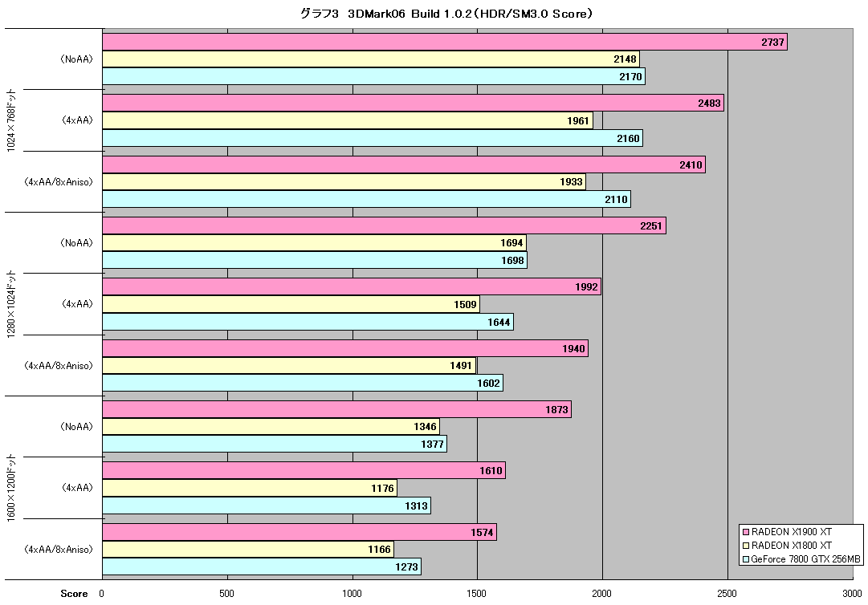This screenshot has width=868, height=605.
Task: Select the yellow bar labeled 2148
Action: pos(371,59)
